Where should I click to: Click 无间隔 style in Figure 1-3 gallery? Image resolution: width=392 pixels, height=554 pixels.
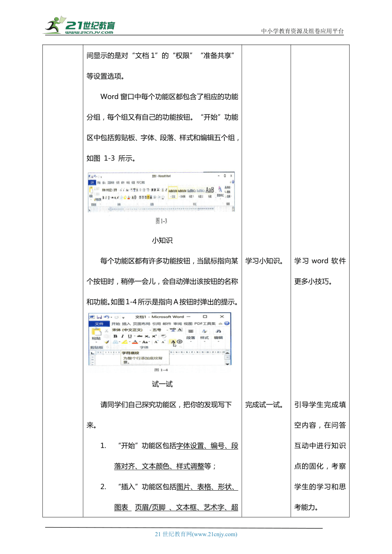pyautogui.click(x=181, y=192)
